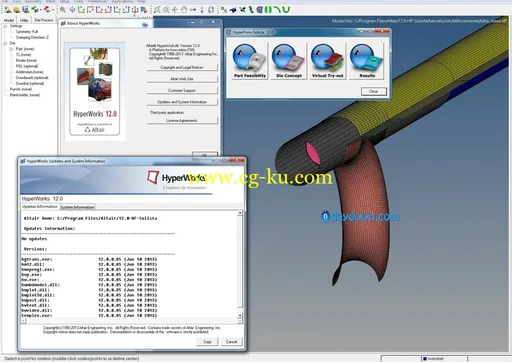The image size is (512, 362).
Task: Click the 'Altair Home' path line
Action: (90, 218)
